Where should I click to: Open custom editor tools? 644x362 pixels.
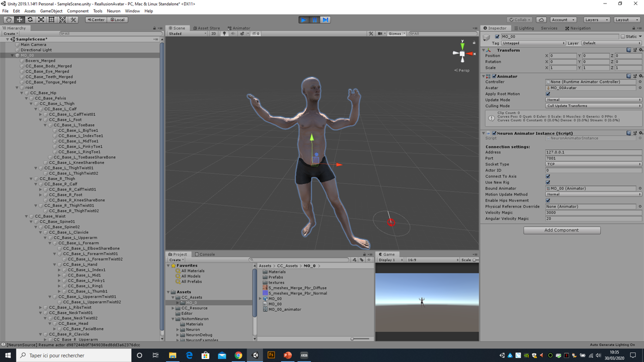(73, 20)
